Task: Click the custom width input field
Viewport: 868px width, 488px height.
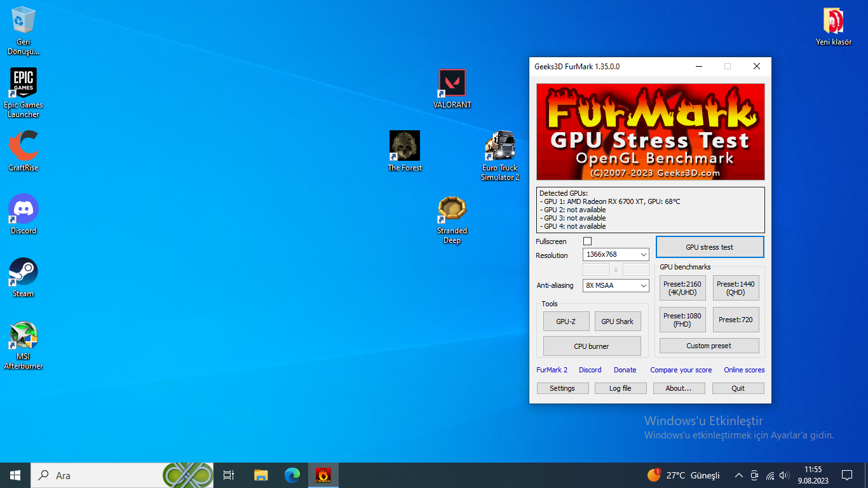Action: [x=596, y=269]
